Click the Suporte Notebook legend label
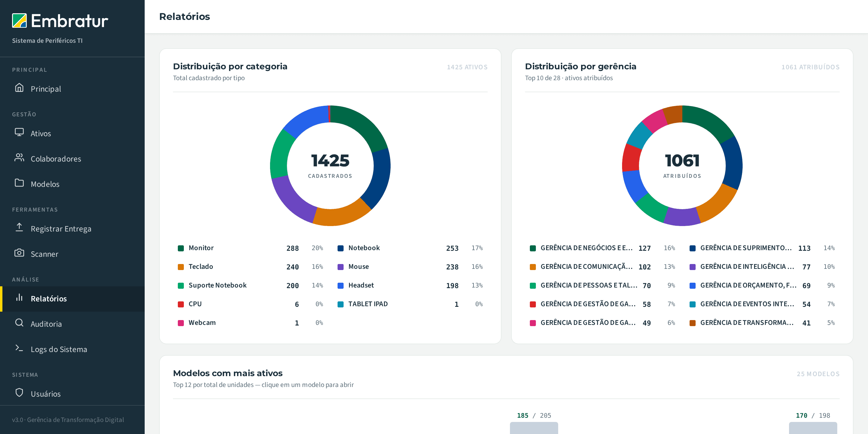This screenshot has width=868, height=434. [x=218, y=285]
